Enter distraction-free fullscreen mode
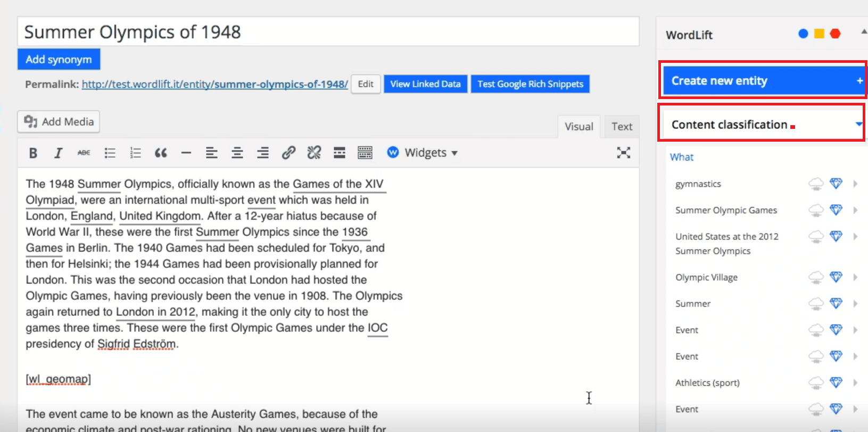This screenshot has width=868, height=432. coord(623,153)
